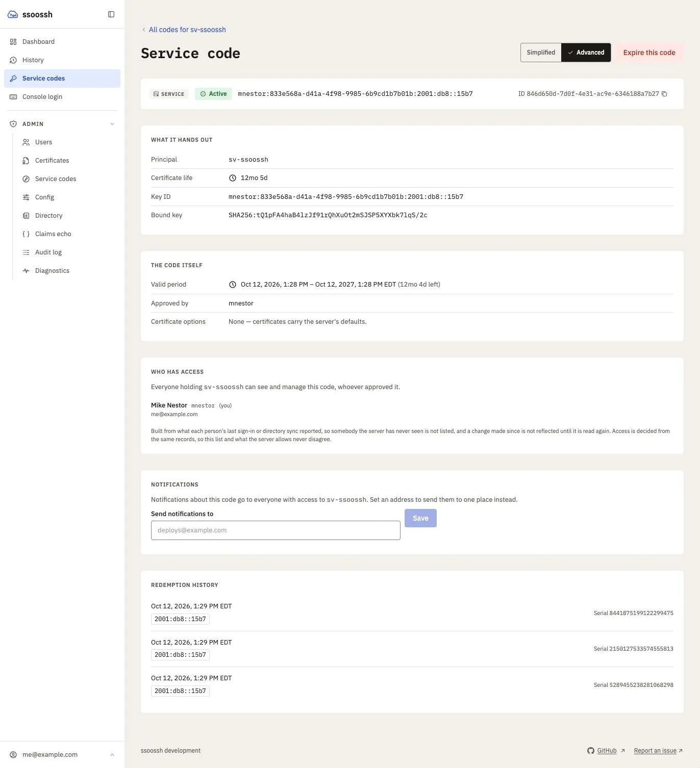Click the Claims echo braces icon
Viewport: 700px width, 768px height.
pos(26,234)
